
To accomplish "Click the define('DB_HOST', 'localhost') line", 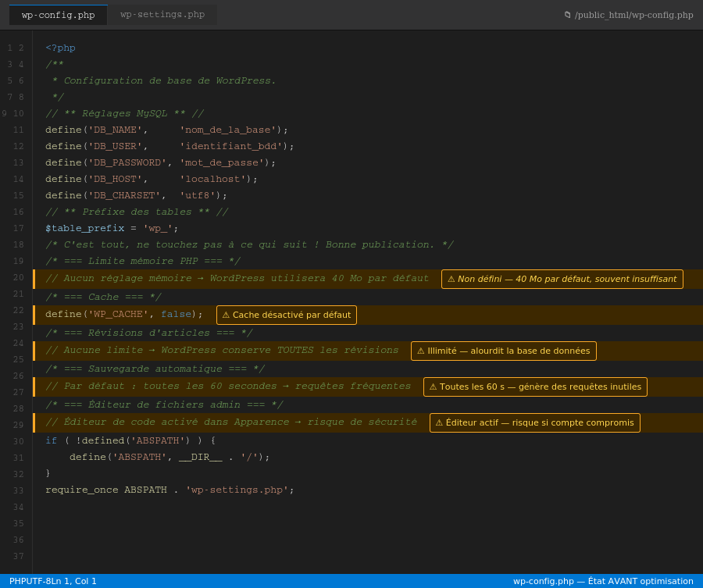I will tap(152, 180).
